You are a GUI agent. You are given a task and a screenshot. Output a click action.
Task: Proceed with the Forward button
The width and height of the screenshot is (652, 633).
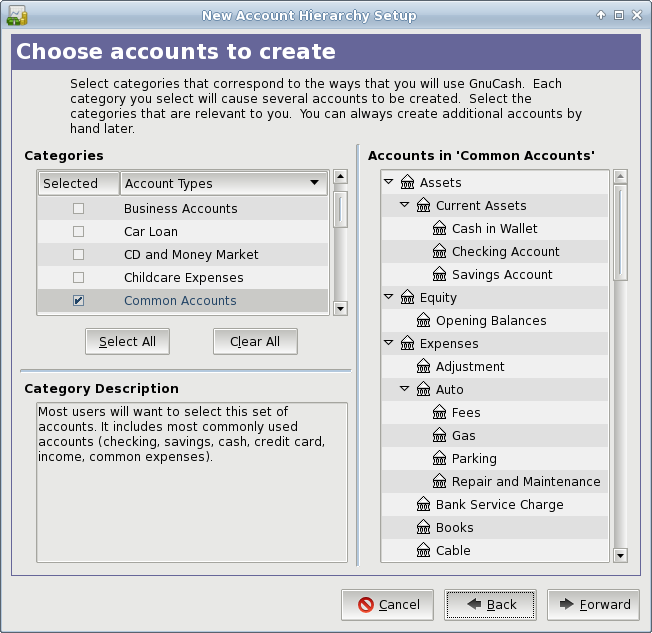(593, 605)
